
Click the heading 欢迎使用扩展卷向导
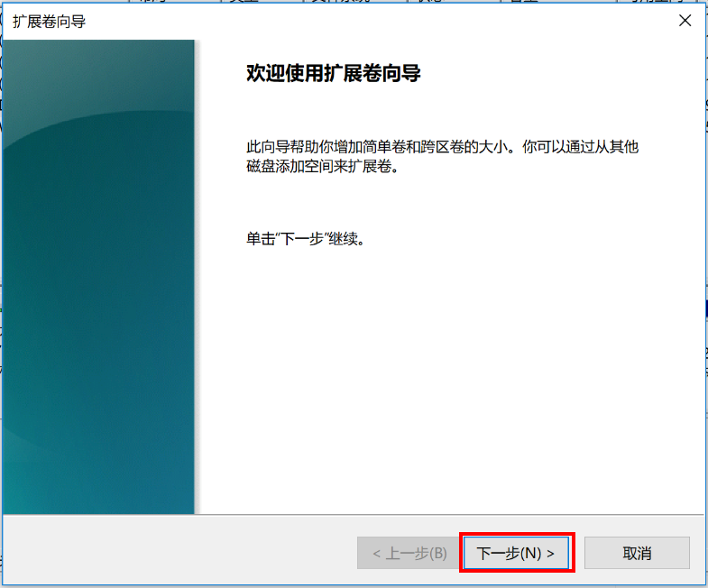click(333, 73)
